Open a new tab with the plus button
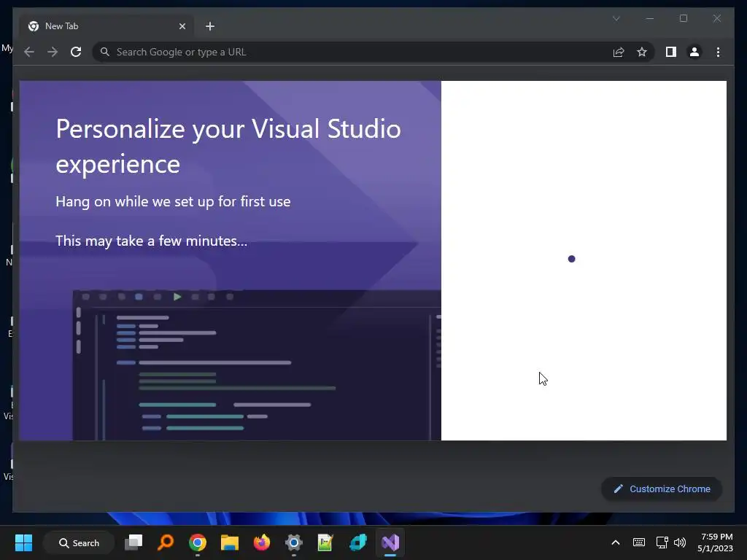Screen dimensions: 747x560 click(x=210, y=26)
